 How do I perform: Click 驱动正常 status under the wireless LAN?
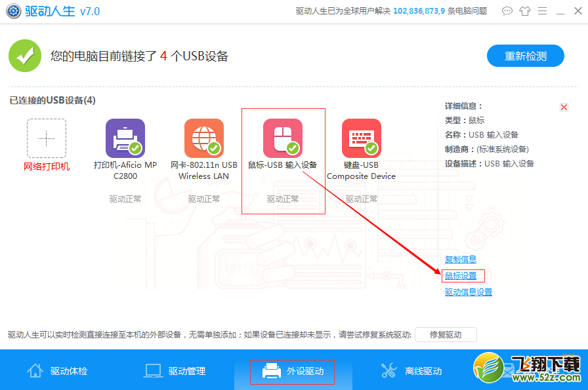click(x=204, y=199)
